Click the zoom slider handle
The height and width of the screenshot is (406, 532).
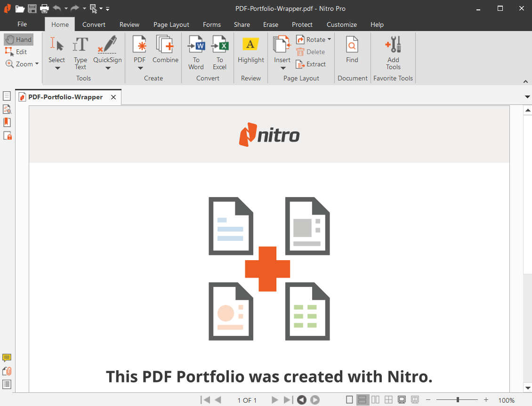[458, 400]
